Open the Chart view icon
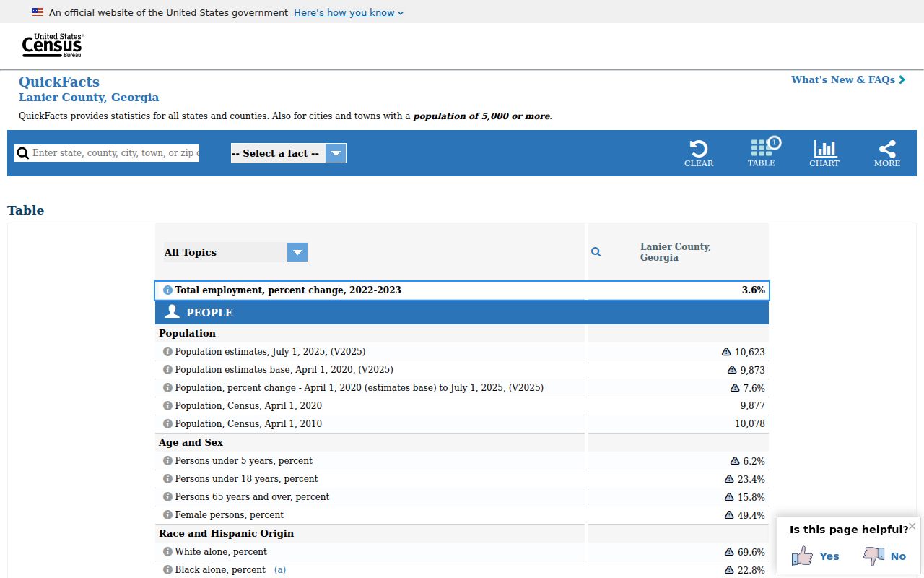This screenshot has height=578, width=924. [x=824, y=153]
